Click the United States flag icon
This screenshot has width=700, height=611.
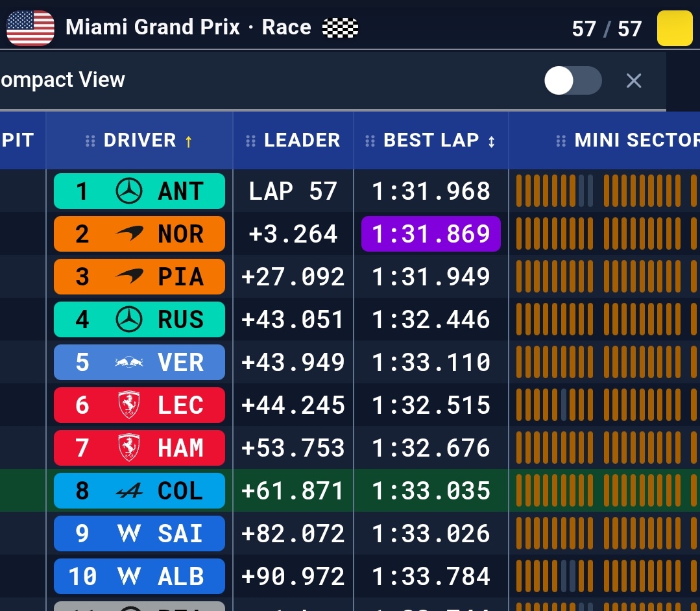[30, 28]
